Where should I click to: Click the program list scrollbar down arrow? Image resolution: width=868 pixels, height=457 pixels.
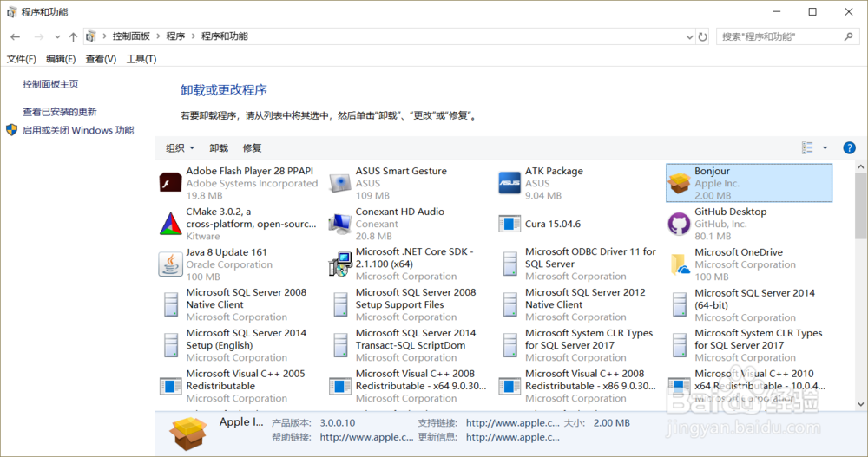tap(861, 404)
